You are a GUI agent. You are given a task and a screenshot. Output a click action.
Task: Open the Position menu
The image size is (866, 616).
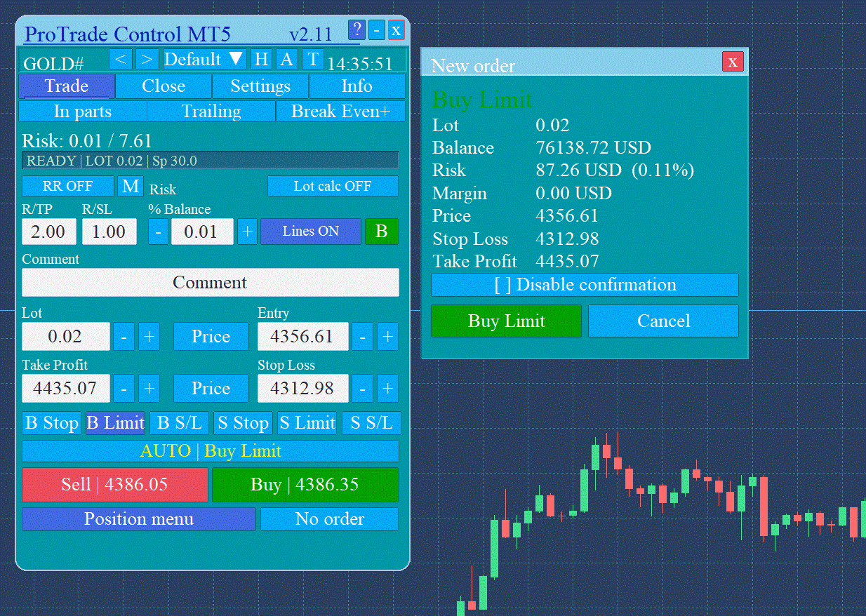(139, 519)
